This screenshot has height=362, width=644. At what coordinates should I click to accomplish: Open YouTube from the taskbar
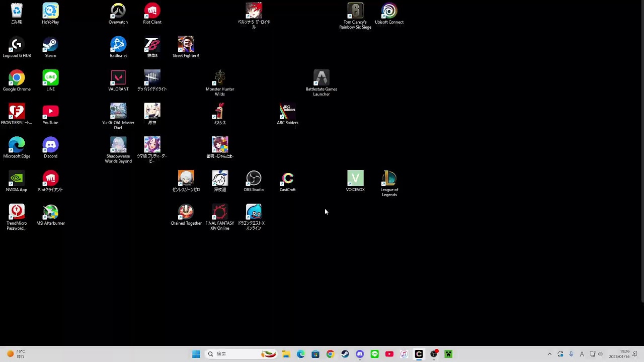point(389,354)
